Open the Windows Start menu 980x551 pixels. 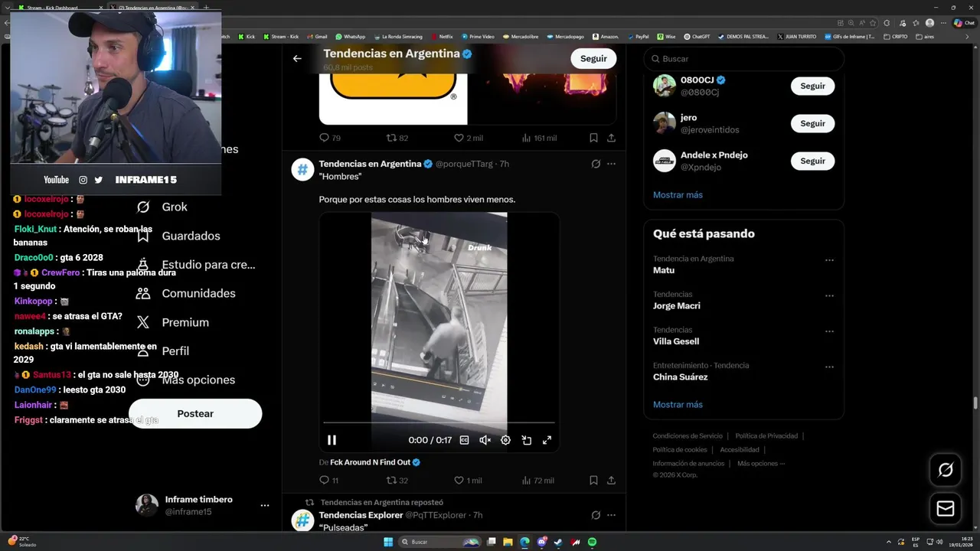coord(388,542)
